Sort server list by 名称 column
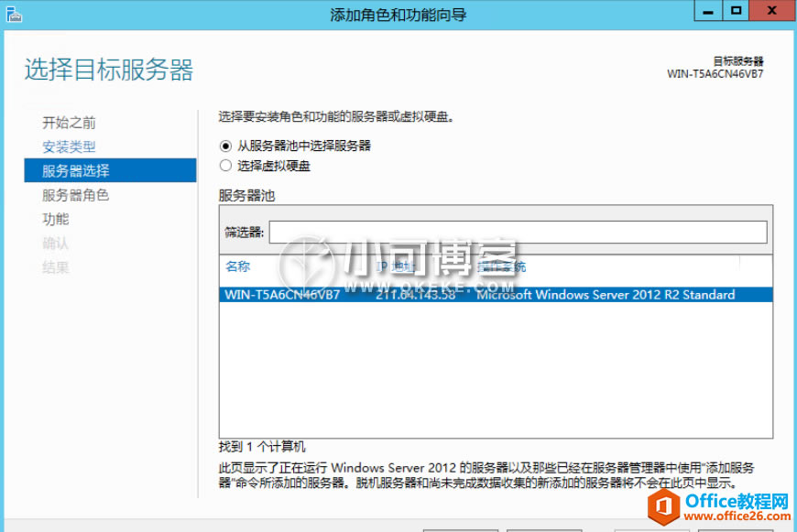This screenshot has height=532, width=797. (x=238, y=266)
